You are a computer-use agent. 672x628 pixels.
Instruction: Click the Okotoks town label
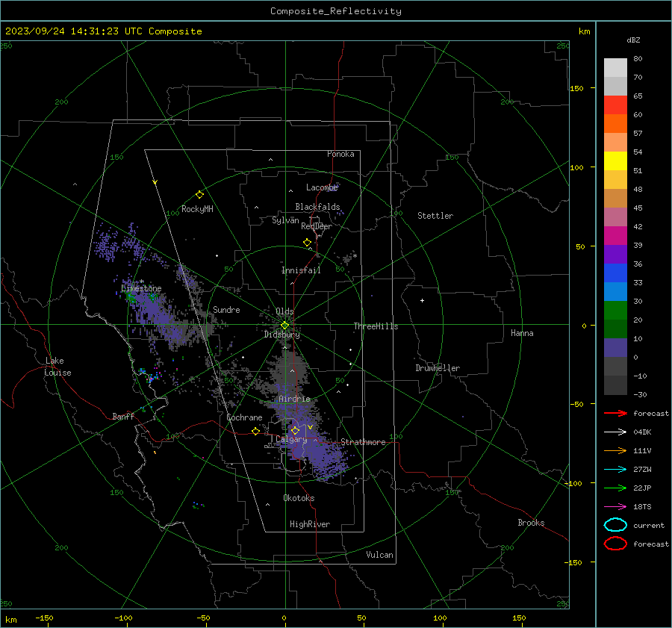click(299, 498)
